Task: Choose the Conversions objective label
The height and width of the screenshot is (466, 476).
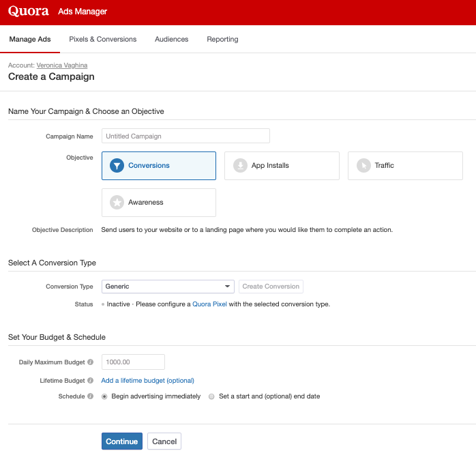Action: tap(149, 166)
